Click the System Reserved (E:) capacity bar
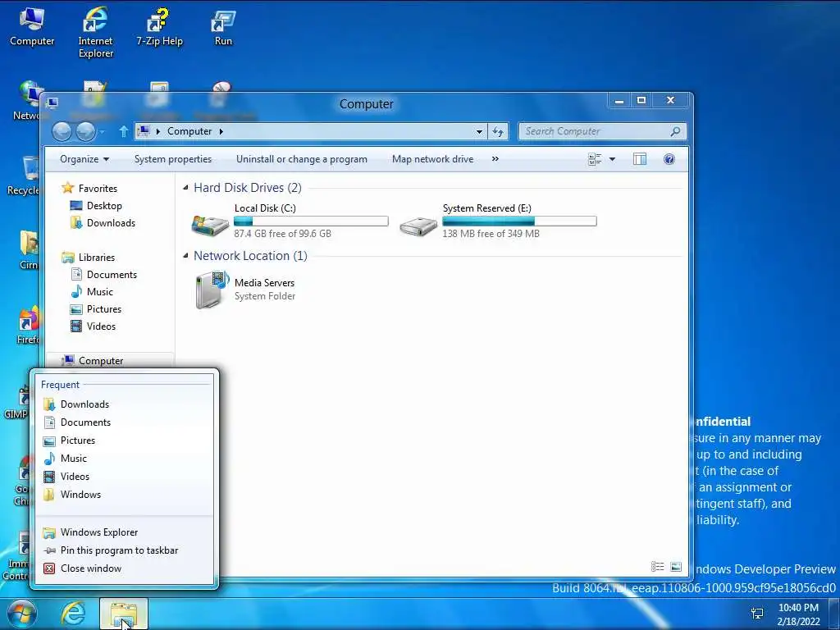This screenshot has width=840, height=630. coord(519,221)
